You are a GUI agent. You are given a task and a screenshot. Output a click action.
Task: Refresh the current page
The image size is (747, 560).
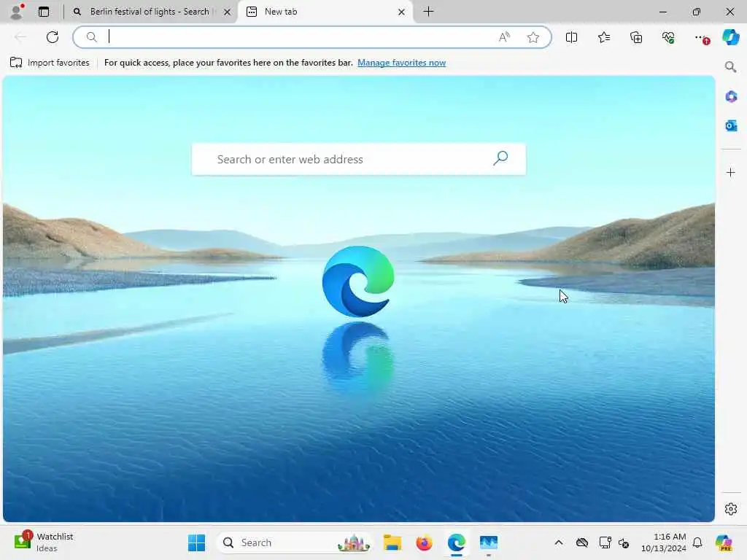(53, 37)
